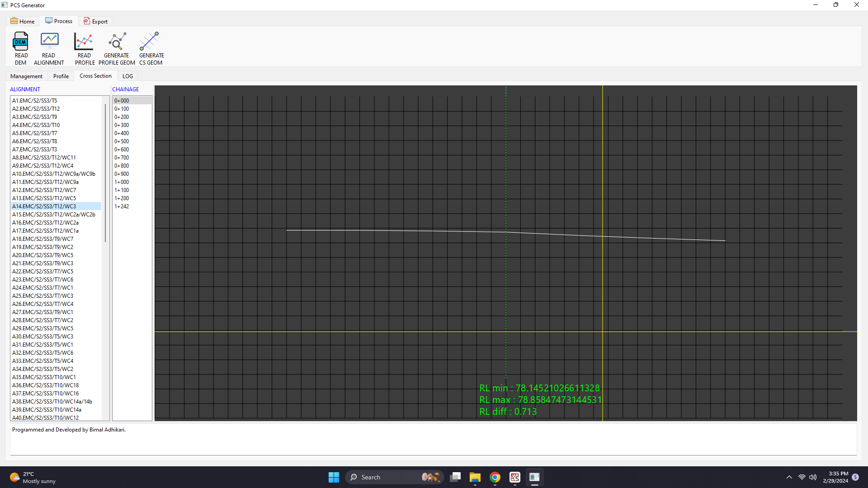The width and height of the screenshot is (868, 488).
Task: Click the alignment list vertical scrollbar
Action: [105, 172]
